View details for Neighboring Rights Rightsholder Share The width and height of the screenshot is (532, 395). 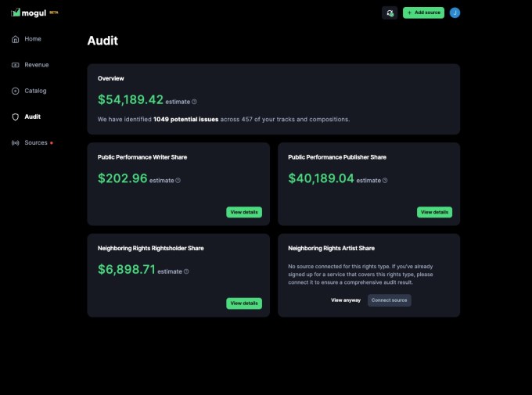(x=244, y=303)
